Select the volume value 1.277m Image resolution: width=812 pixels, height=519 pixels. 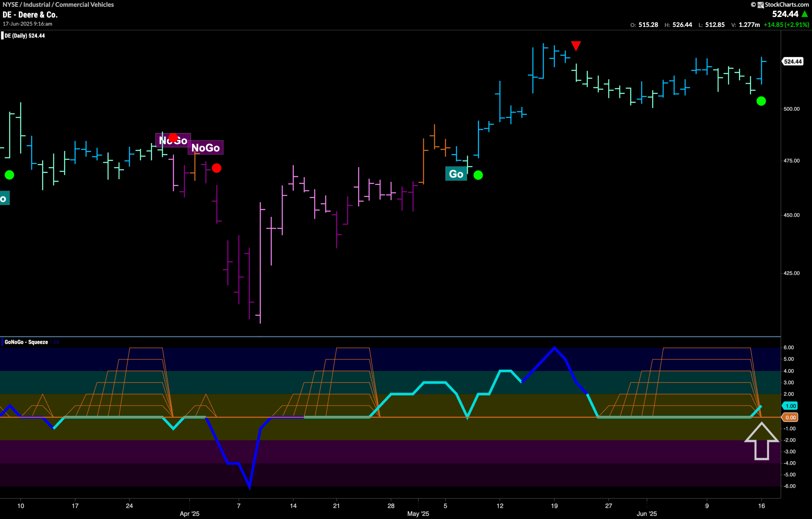[749, 25]
